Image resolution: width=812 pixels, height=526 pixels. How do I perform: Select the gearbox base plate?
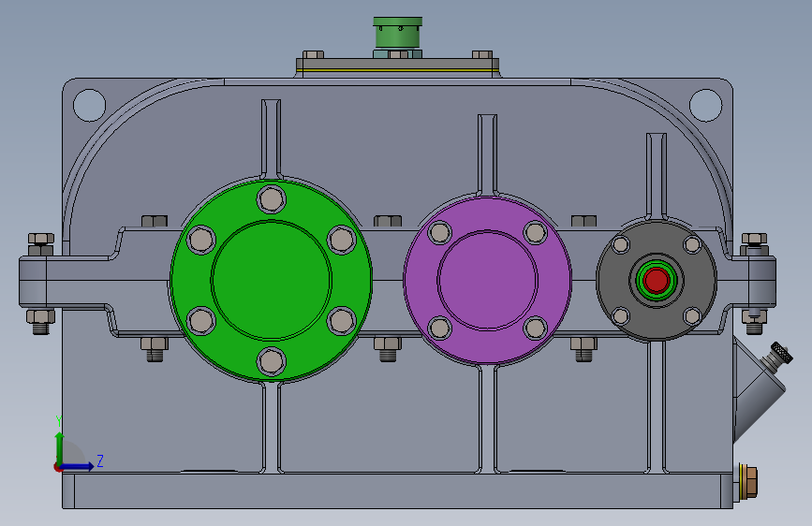point(398,490)
